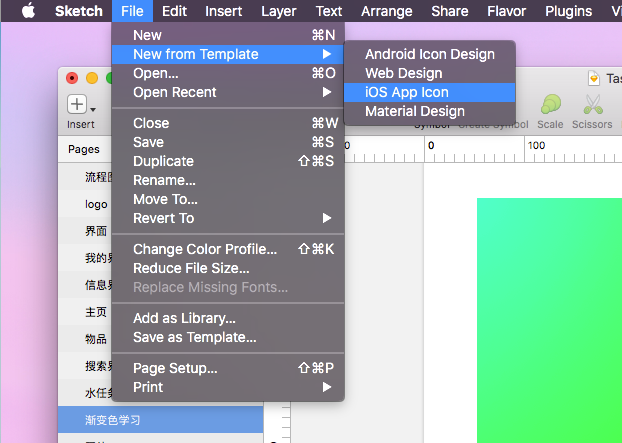Close the File menu in menu bar
This screenshot has width=622, height=443.
(132, 11)
